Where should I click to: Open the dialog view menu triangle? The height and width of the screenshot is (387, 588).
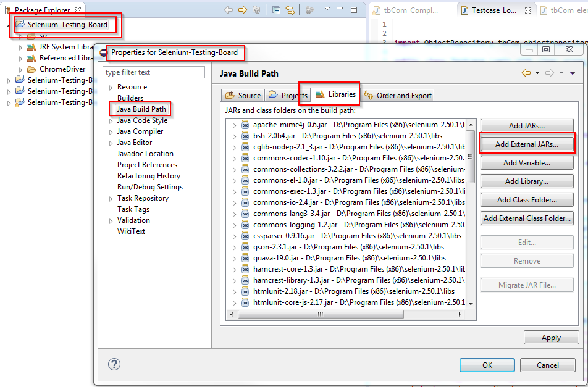click(x=573, y=73)
